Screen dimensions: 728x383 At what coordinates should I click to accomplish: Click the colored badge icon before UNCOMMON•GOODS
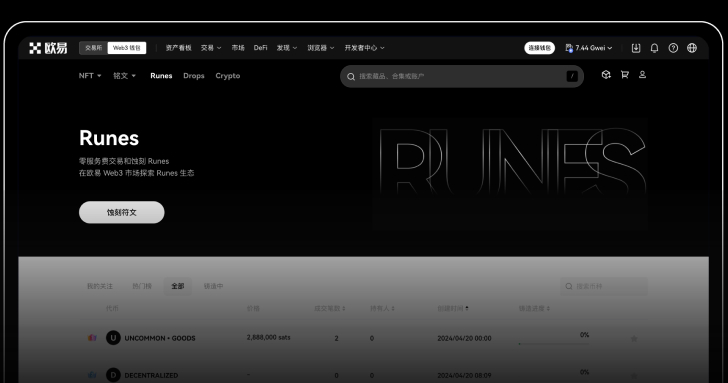click(x=92, y=338)
